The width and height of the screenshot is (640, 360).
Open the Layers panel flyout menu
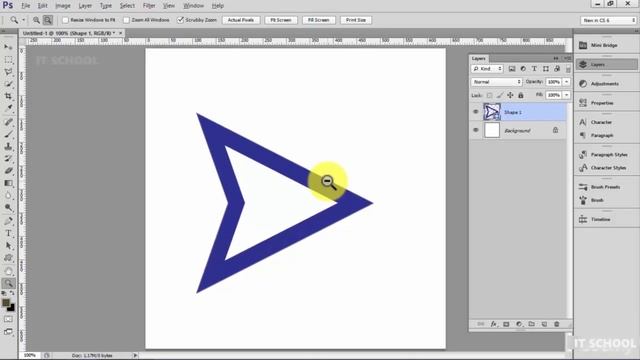pyautogui.click(x=567, y=58)
